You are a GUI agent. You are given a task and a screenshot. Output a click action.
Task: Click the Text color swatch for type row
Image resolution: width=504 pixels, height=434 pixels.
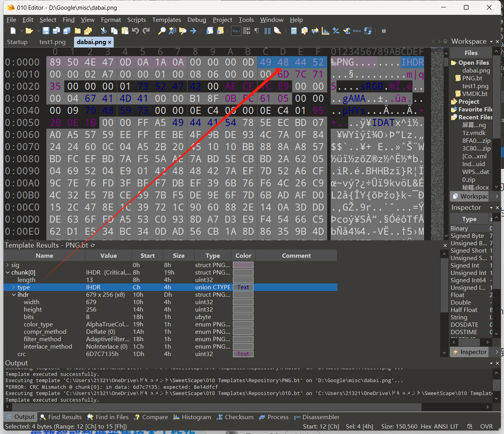[243, 287]
